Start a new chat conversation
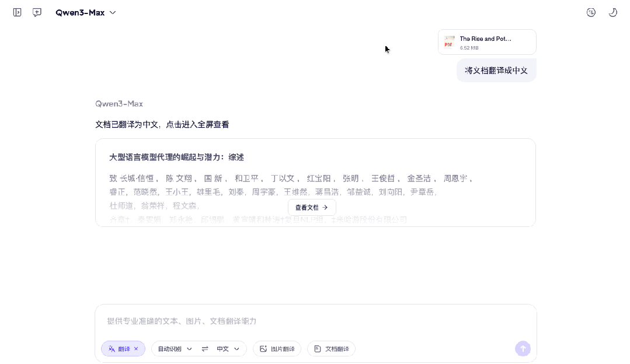The width and height of the screenshot is (630, 364). pyautogui.click(x=37, y=12)
